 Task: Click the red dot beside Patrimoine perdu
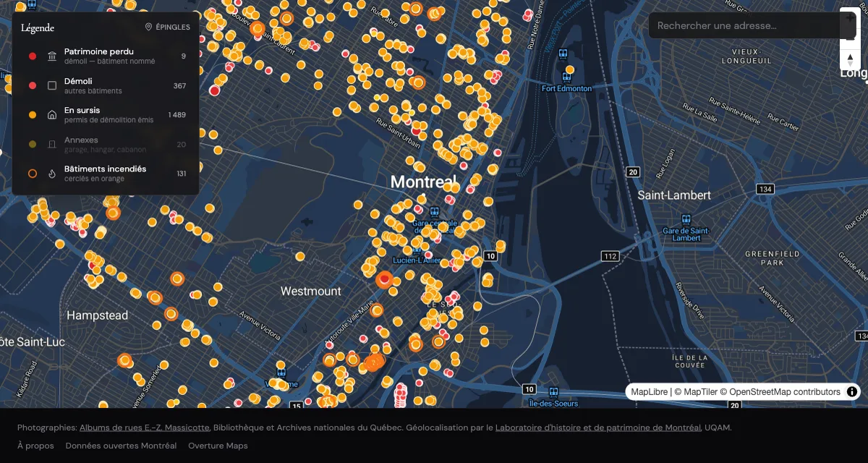[x=32, y=56]
